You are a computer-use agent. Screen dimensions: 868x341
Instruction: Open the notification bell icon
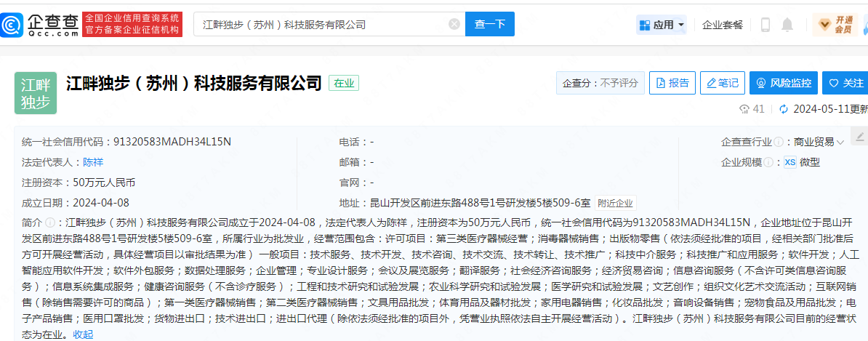pyautogui.click(x=787, y=25)
